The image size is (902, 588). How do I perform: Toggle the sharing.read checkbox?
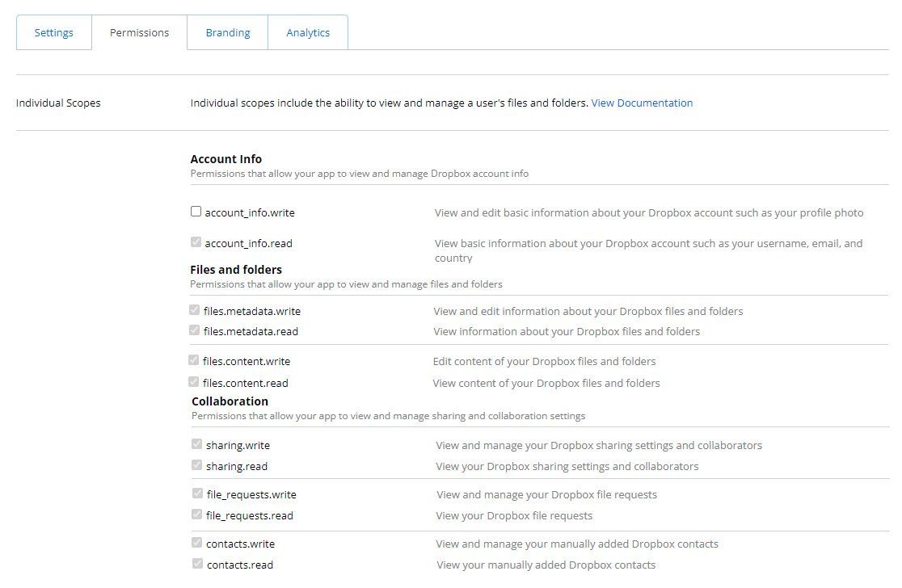196,464
